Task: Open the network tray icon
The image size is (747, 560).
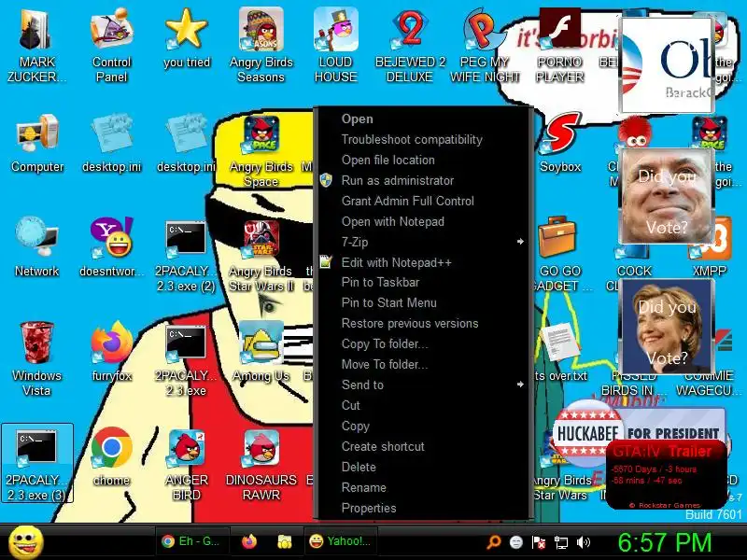Action: (x=561, y=542)
